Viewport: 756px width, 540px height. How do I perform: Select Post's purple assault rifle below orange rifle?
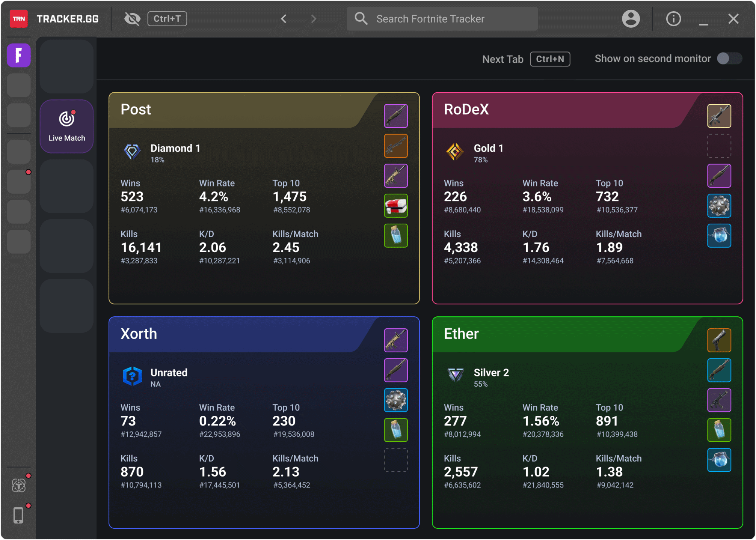pyautogui.click(x=396, y=176)
